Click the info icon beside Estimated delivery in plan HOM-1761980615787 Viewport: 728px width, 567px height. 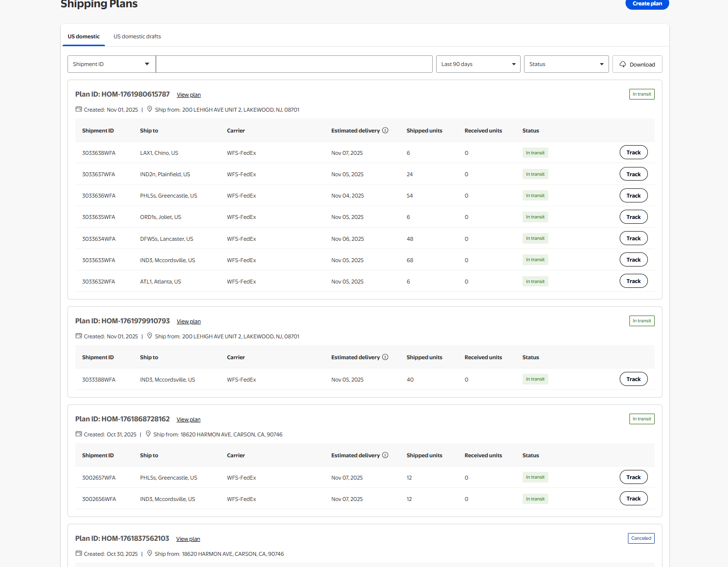tap(385, 131)
